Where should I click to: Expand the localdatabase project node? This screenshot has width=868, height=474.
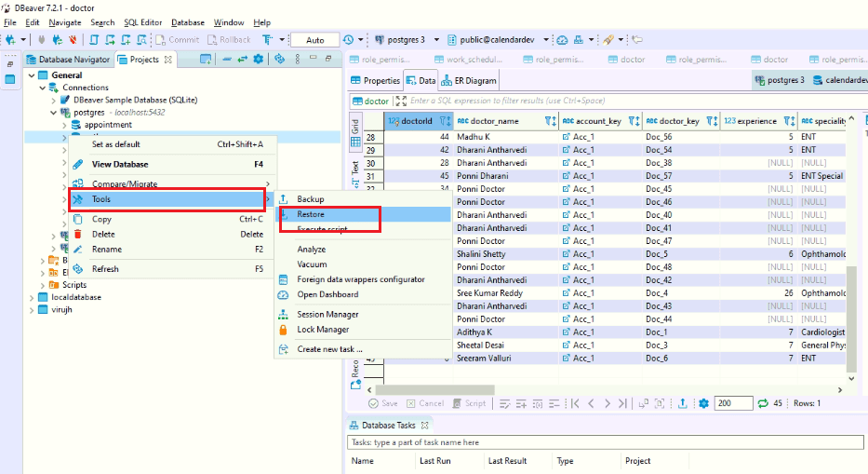[x=32, y=298]
